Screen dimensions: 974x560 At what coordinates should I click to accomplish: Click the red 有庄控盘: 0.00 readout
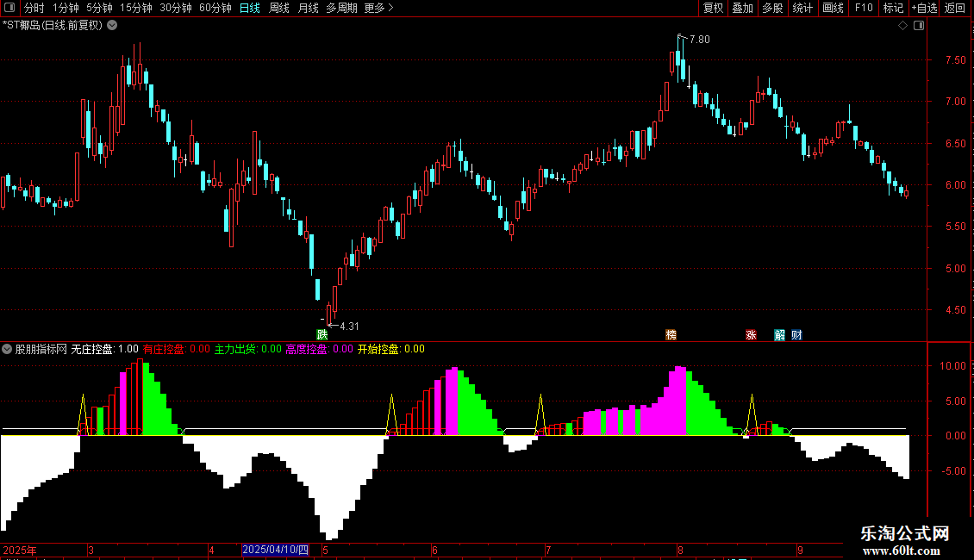[177, 349]
